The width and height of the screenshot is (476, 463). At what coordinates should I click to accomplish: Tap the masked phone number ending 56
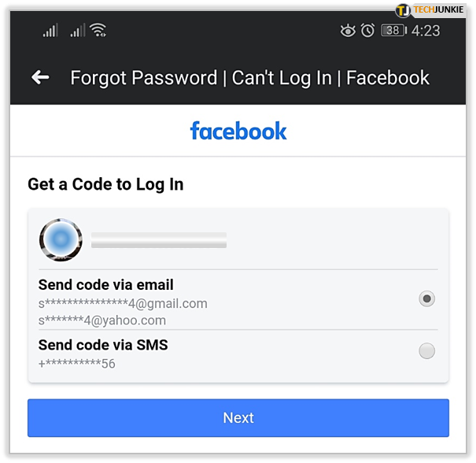pyautogui.click(x=77, y=363)
